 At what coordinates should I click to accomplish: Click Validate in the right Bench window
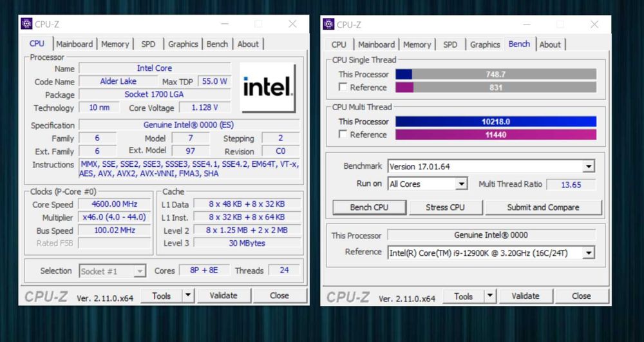(x=526, y=296)
